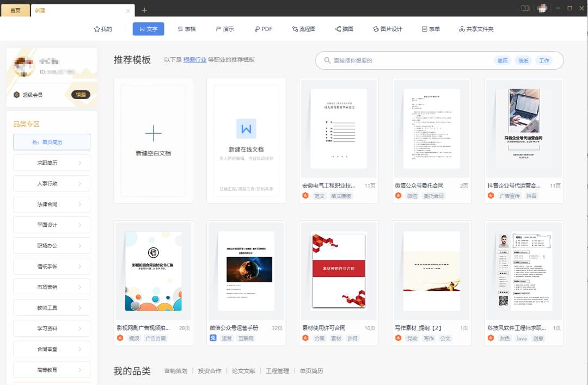Open the PDF creation section
Screen dimensions: 588x385
pyautogui.click(x=264, y=28)
